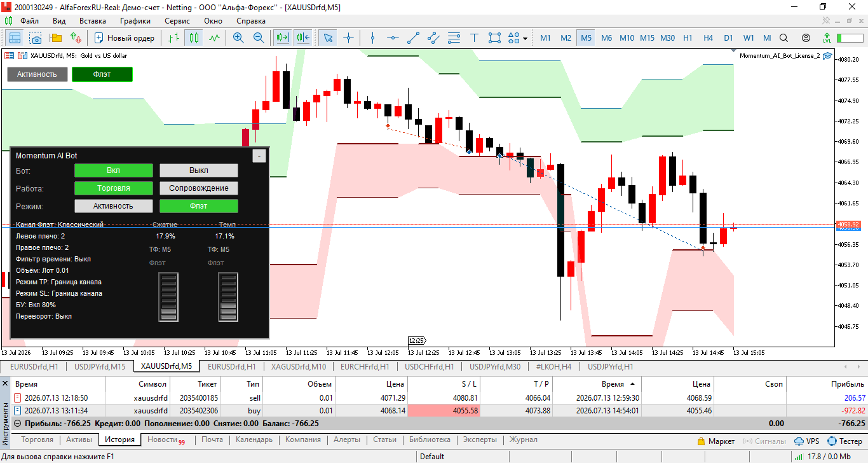Click the Темп level gauge
The width and height of the screenshot is (868, 463).
click(228, 297)
